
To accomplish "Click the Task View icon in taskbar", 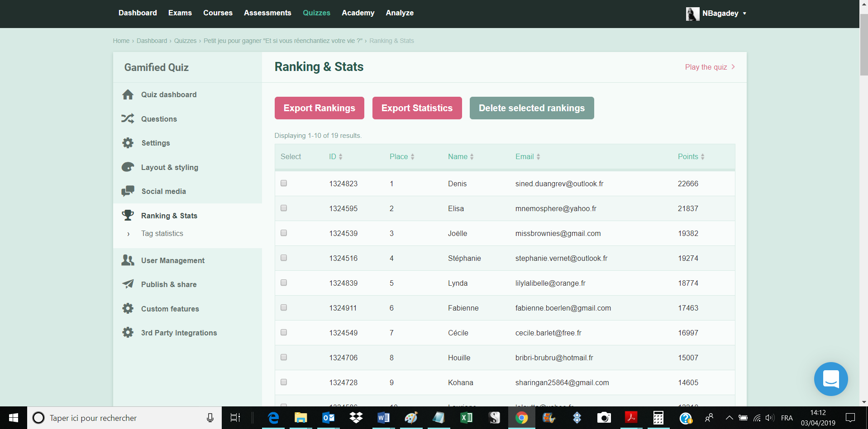I will tap(235, 418).
